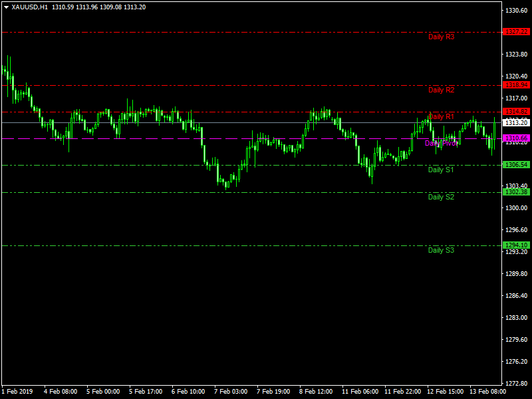
Task: Click the chart menu triangle beside XAUUSD,H1
Action: click(6, 7)
